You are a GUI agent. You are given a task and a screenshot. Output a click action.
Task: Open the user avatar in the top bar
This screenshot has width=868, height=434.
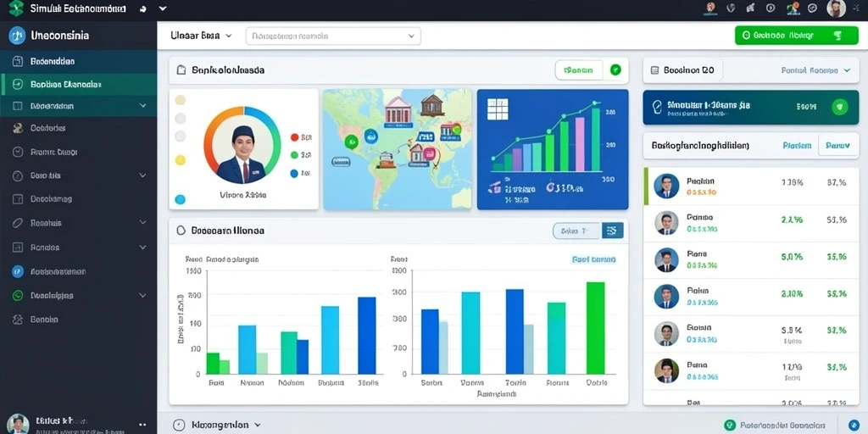click(836, 8)
